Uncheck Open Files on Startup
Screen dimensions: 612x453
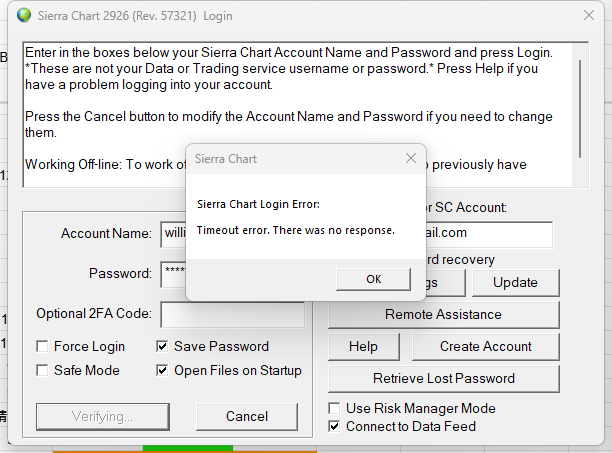(162, 370)
